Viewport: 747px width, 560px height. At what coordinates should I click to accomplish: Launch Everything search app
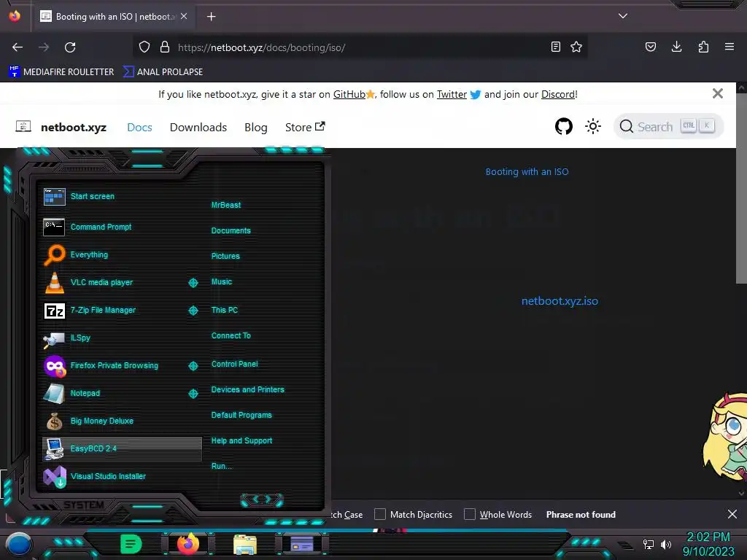point(122,254)
